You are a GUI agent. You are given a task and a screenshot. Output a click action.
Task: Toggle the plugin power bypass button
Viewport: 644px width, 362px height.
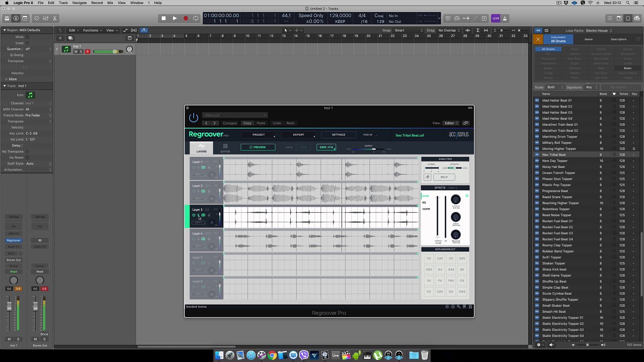point(194,118)
